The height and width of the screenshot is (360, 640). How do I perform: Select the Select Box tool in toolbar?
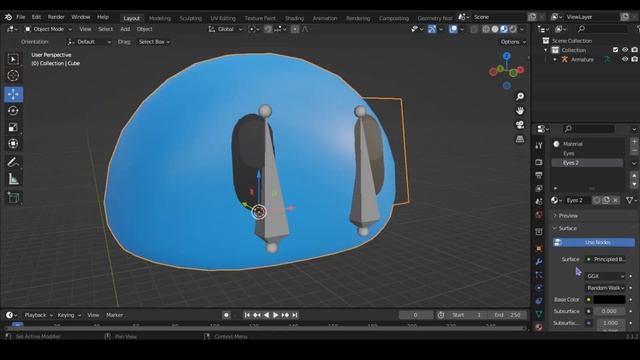[13, 59]
